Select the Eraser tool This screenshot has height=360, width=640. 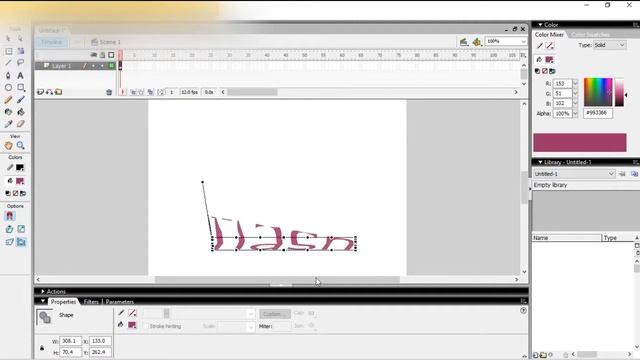pyautogui.click(x=20, y=124)
